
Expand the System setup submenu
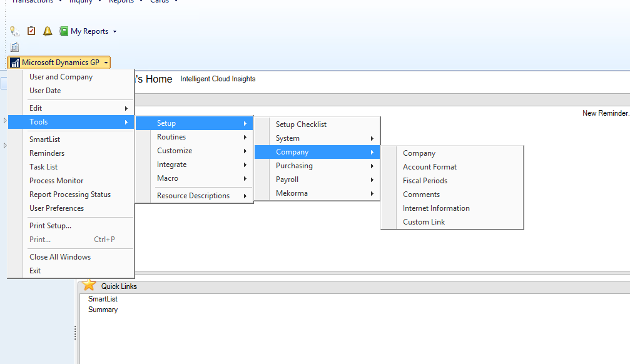coord(317,138)
